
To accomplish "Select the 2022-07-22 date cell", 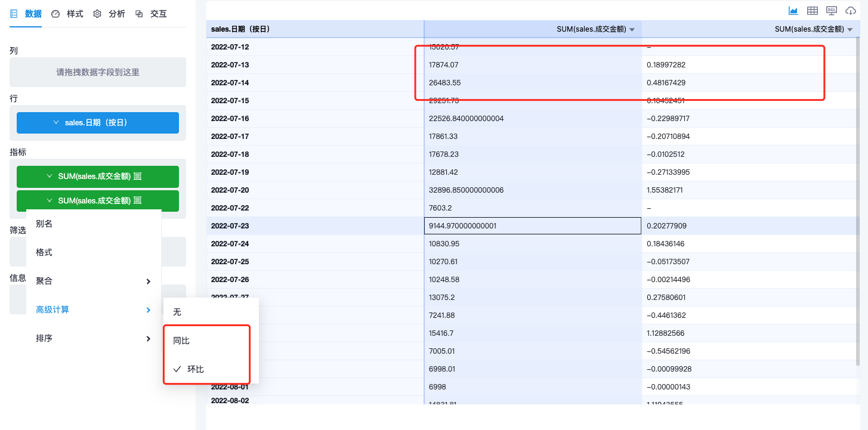I will [315, 208].
